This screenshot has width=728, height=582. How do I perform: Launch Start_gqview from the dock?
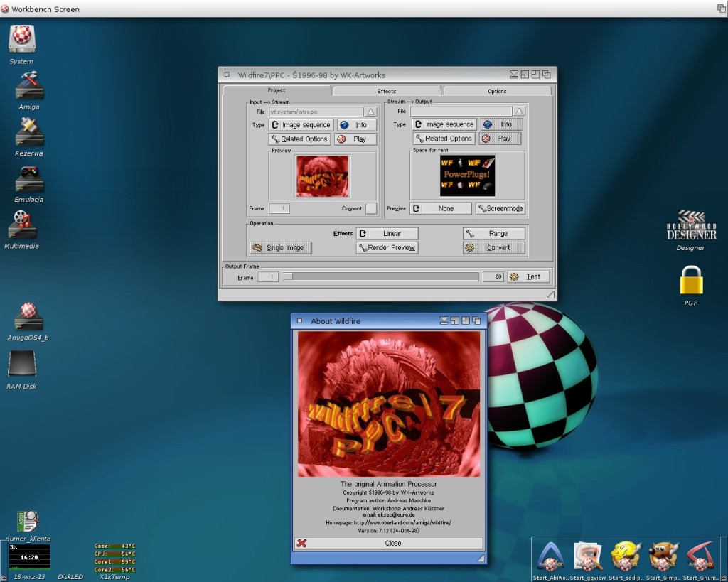tap(587, 557)
